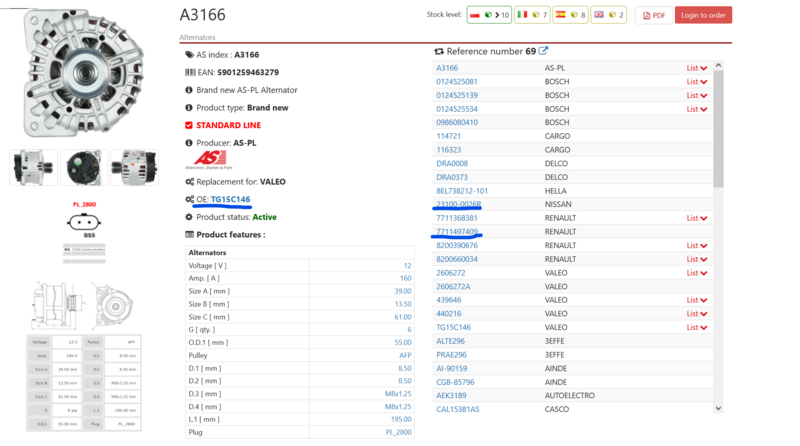Click the info icon beside Producer

(189, 143)
